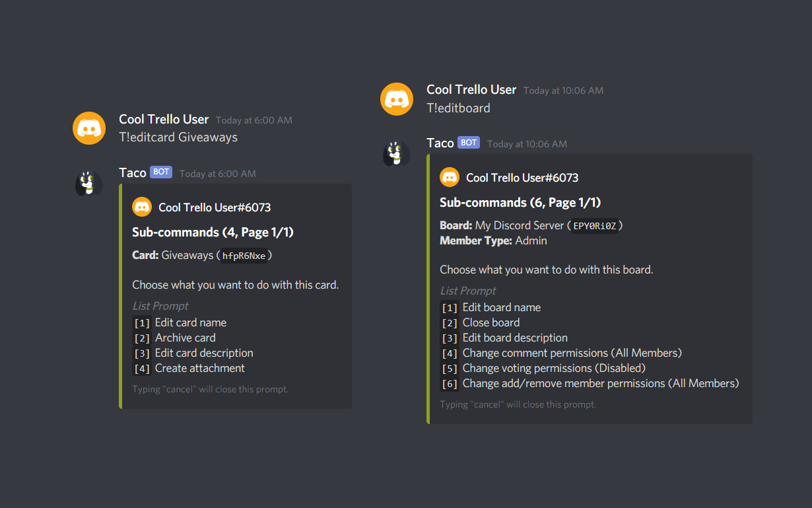Click the "Create attachment" option
The width and height of the screenshot is (812, 508).
tap(199, 369)
